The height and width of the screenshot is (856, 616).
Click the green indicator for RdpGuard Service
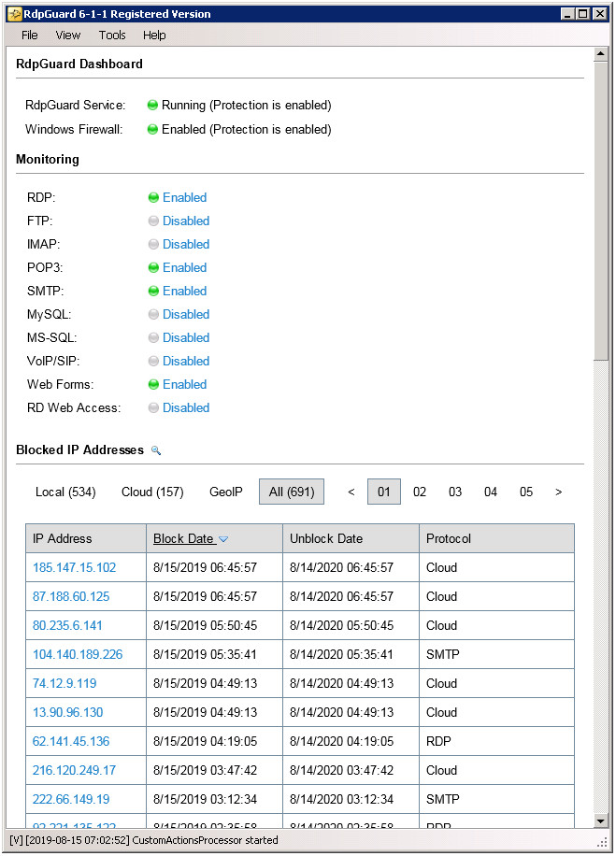click(153, 106)
